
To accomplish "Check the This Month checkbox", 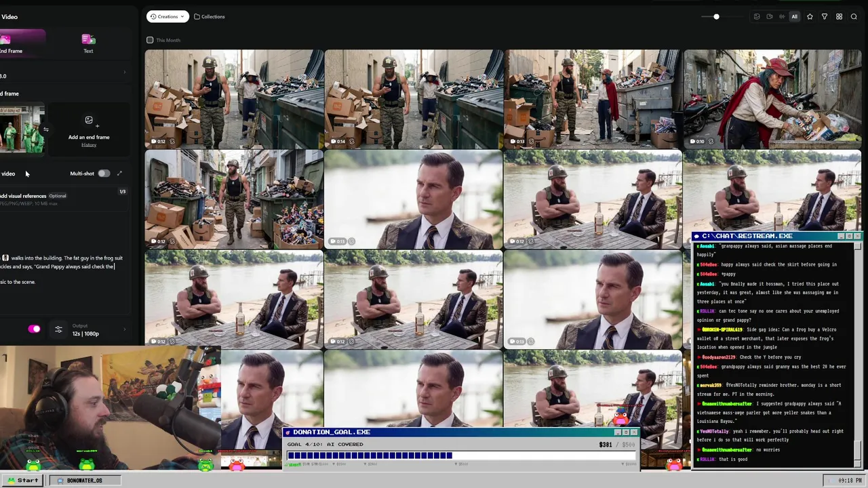I will [x=150, y=40].
